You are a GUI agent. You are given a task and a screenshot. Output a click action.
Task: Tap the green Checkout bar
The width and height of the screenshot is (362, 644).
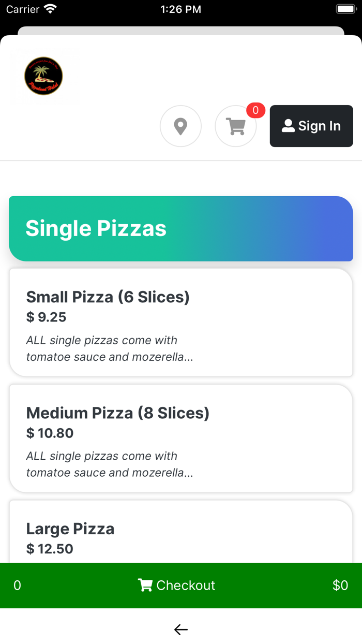tap(180, 585)
